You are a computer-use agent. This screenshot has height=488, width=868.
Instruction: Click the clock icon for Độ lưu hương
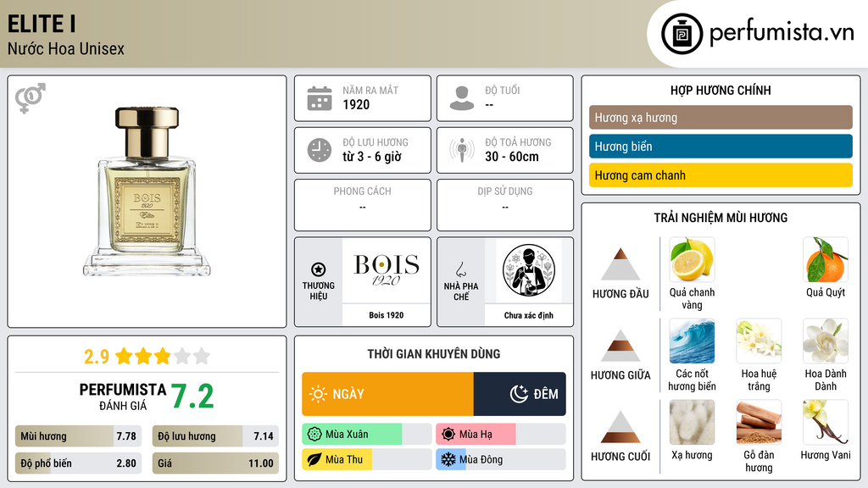pyautogui.click(x=320, y=150)
